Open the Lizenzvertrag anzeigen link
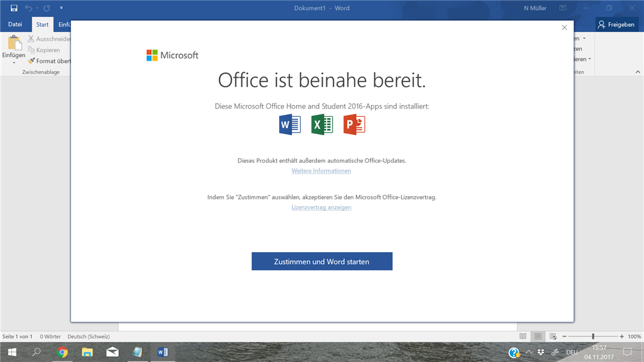 321,207
